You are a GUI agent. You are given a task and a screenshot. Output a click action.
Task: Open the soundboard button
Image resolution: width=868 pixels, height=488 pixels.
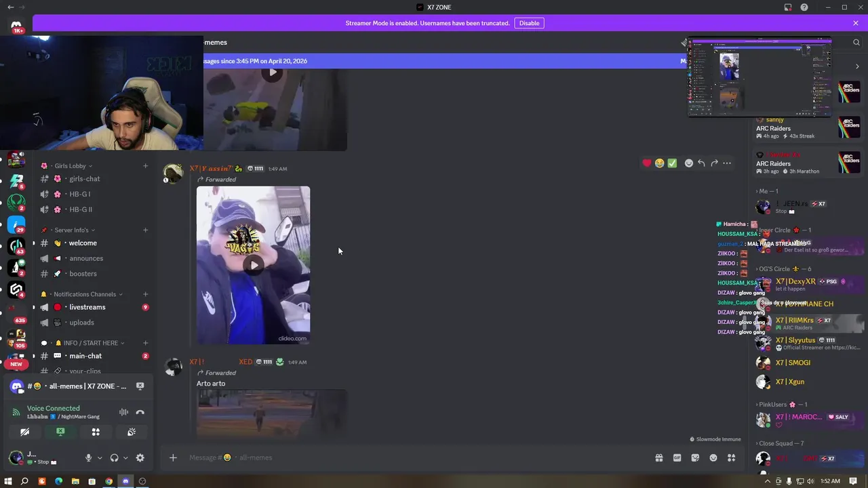(132, 432)
